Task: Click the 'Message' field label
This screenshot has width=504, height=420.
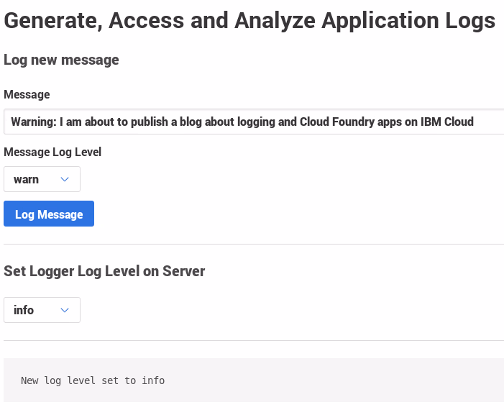Action: click(x=27, y=94)
